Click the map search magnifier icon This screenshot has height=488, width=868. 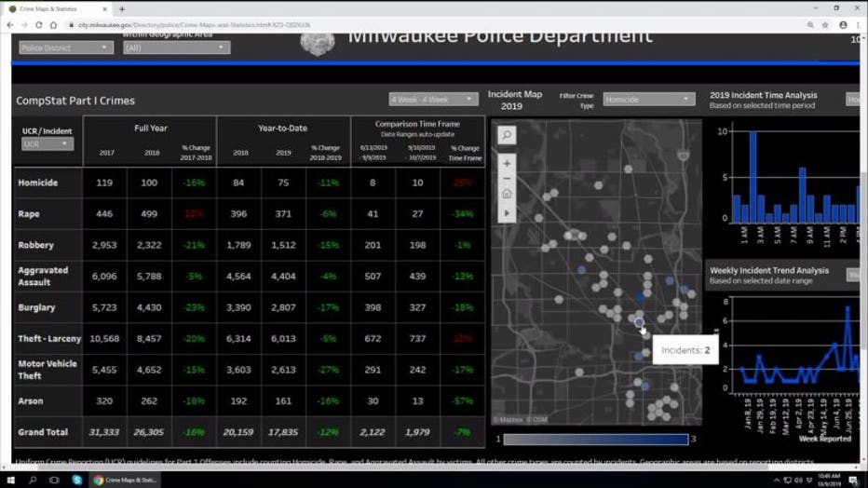(x=507, y=134)
